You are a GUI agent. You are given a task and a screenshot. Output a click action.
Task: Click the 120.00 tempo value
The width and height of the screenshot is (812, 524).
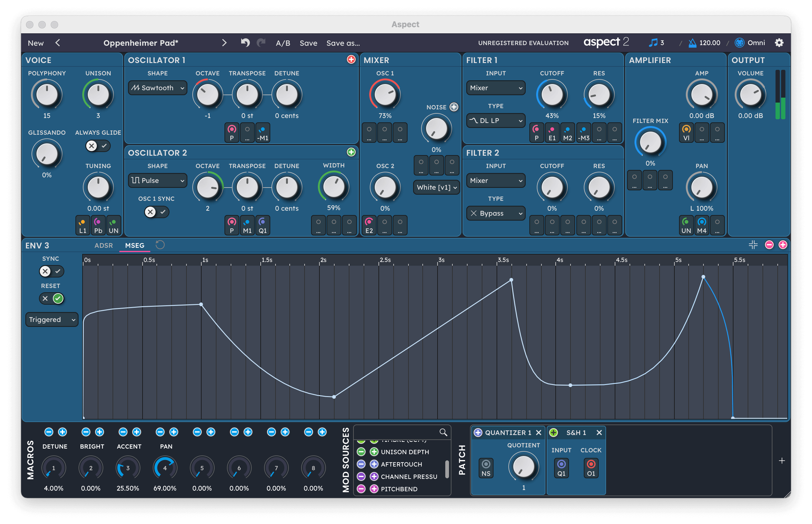coord(710,43)
